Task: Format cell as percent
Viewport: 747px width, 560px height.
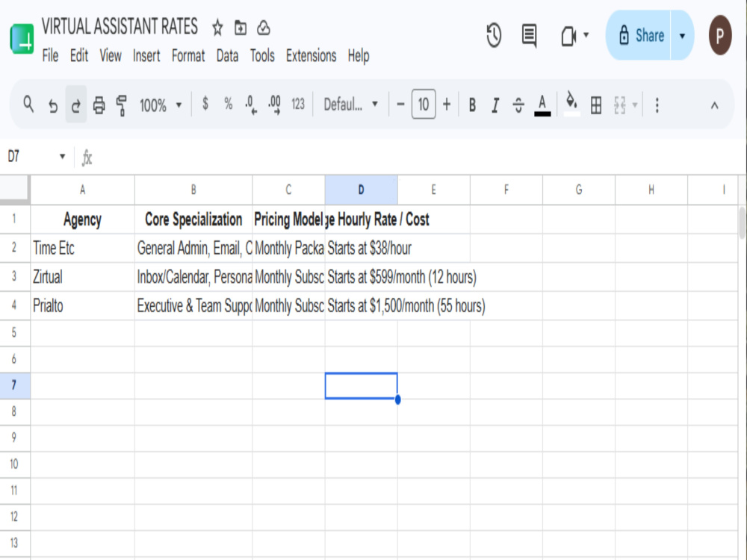Action: 228,103
